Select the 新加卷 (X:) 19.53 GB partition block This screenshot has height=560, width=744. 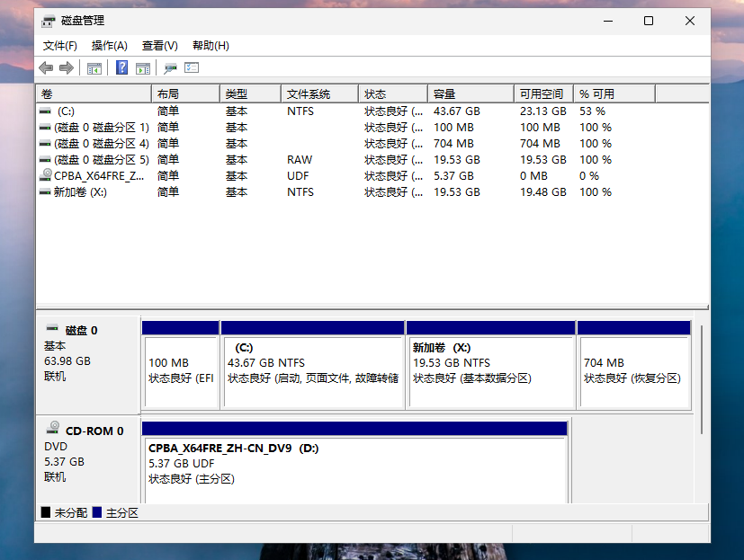(491, 365)
